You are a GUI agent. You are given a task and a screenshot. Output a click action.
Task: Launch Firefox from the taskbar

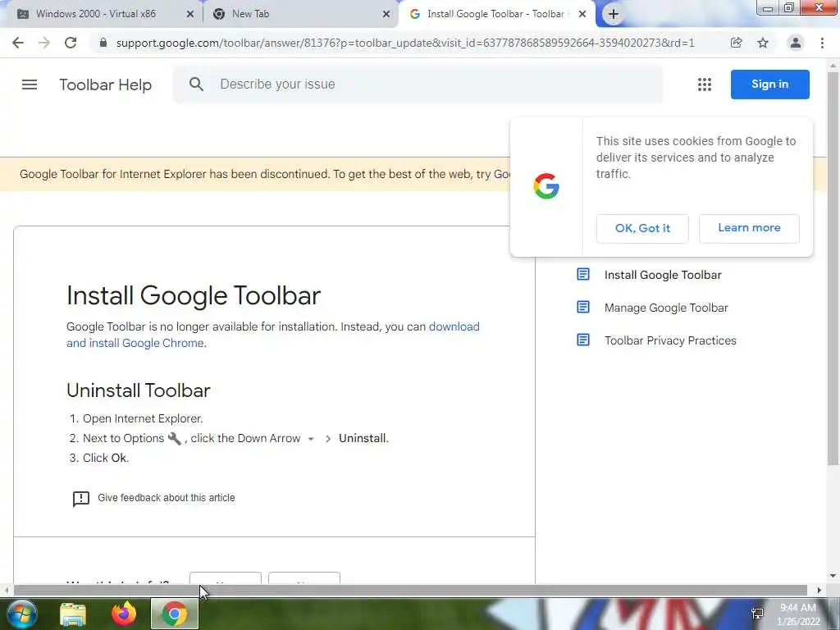tap(124, 614)
